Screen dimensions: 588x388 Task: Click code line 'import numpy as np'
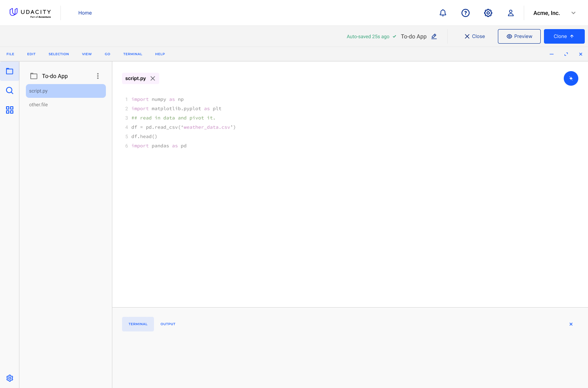tap(158, 99)
